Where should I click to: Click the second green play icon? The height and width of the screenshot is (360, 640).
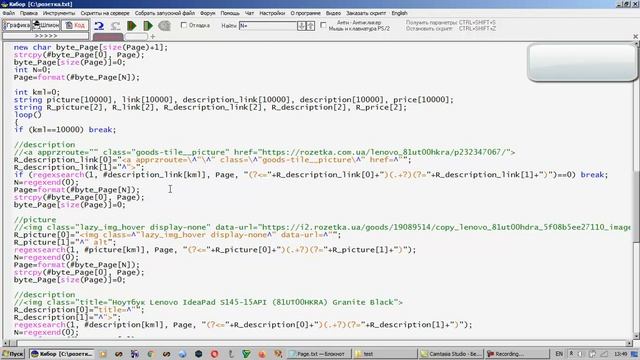point(148,26)
